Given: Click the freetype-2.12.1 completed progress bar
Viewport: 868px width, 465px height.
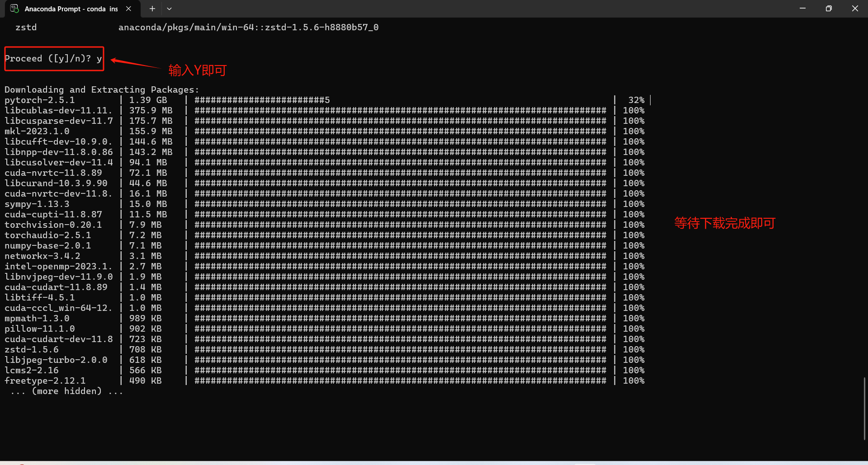Looking at the screenshot, I should click(x=401, y=380).
